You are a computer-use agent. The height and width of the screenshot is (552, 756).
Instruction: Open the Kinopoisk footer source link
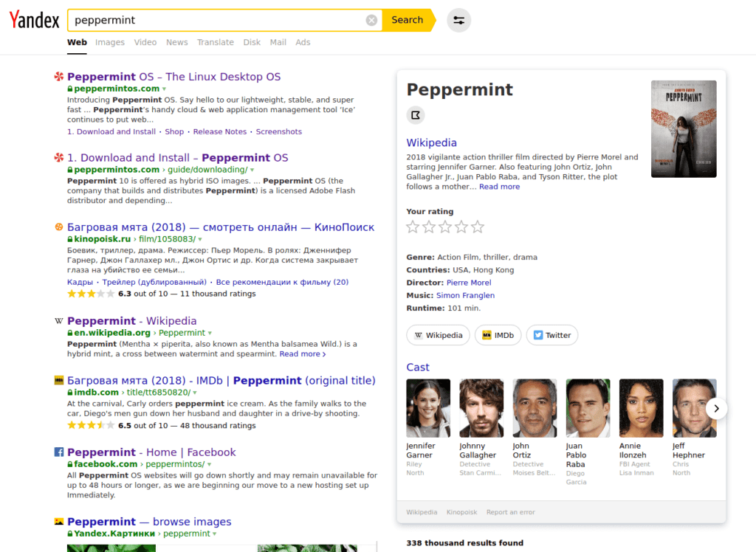pyautogui.click(x=461, y=512)
